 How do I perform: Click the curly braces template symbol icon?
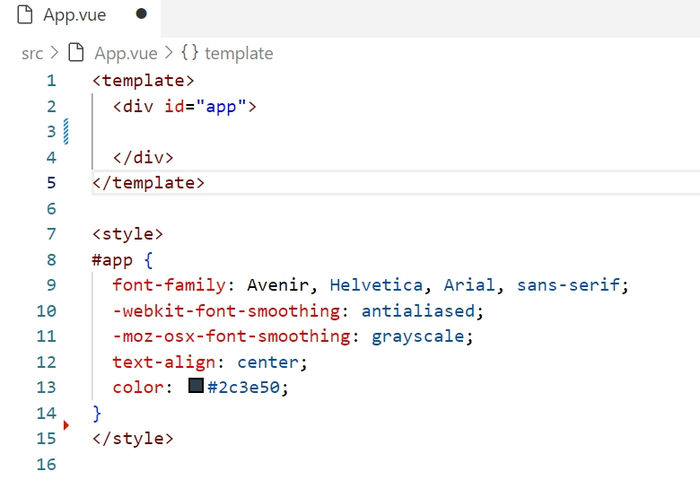pyautogui.click(x=189, y=53)
